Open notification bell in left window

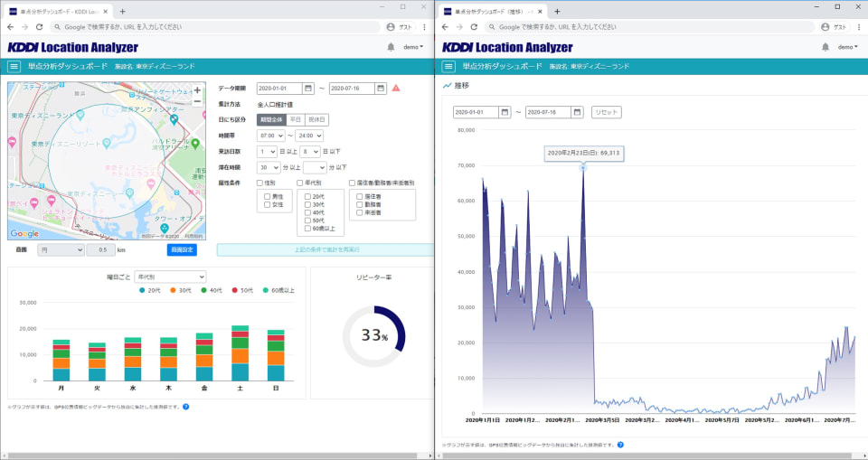391,47
